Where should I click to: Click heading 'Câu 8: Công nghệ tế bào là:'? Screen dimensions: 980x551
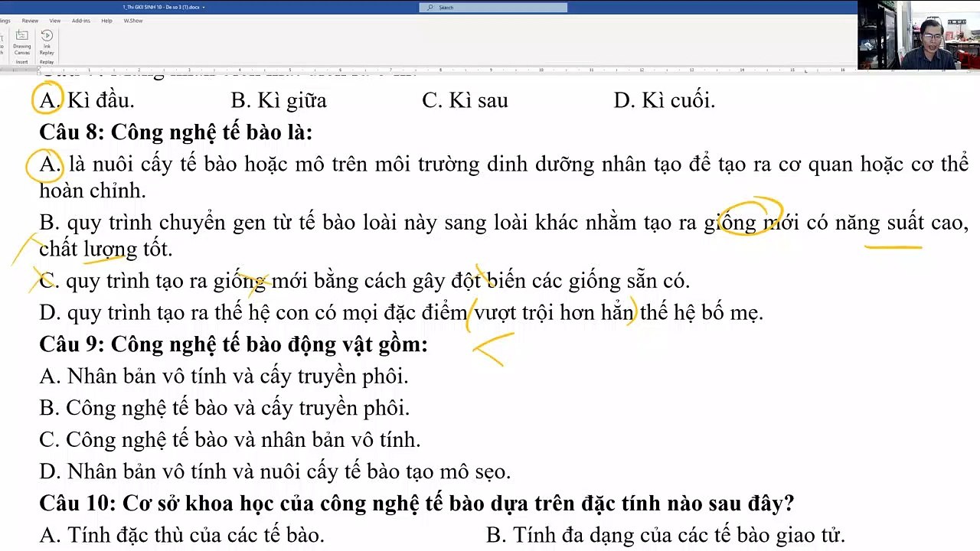coord(176,132)
